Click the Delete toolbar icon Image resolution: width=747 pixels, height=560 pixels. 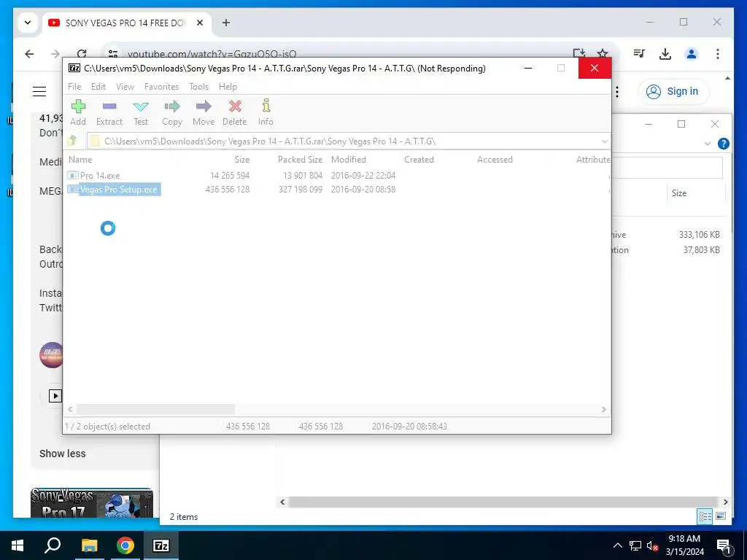[x=234, y=112]
